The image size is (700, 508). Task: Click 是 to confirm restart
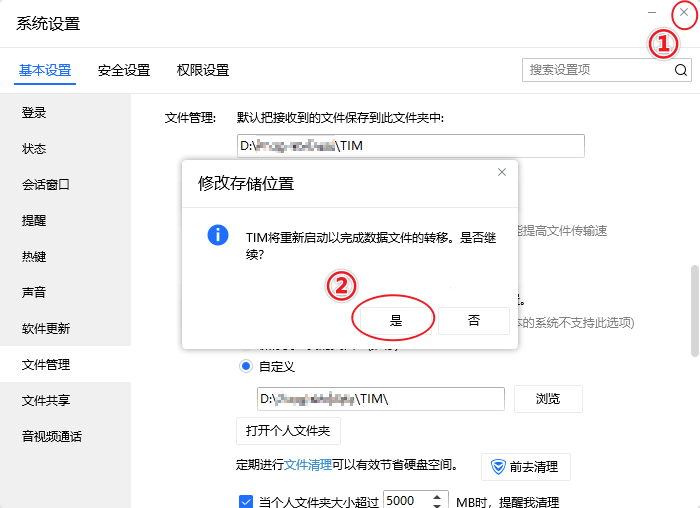(x=396, y=320)
